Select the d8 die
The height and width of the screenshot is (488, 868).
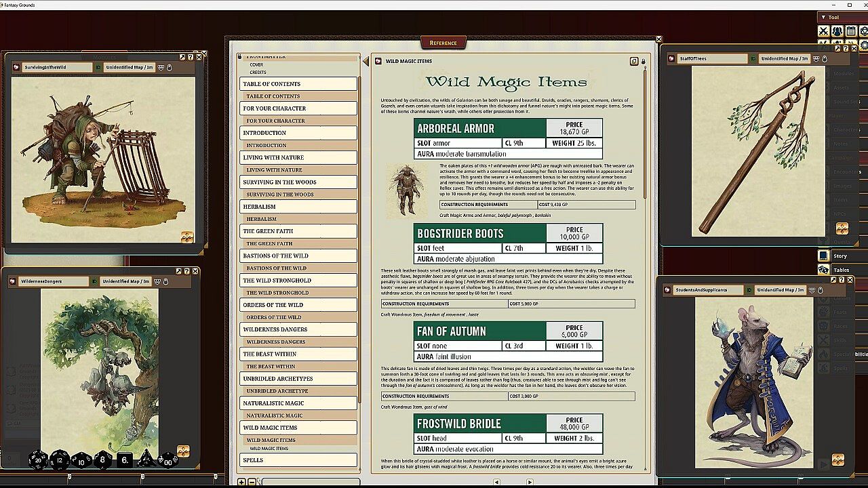102,460
